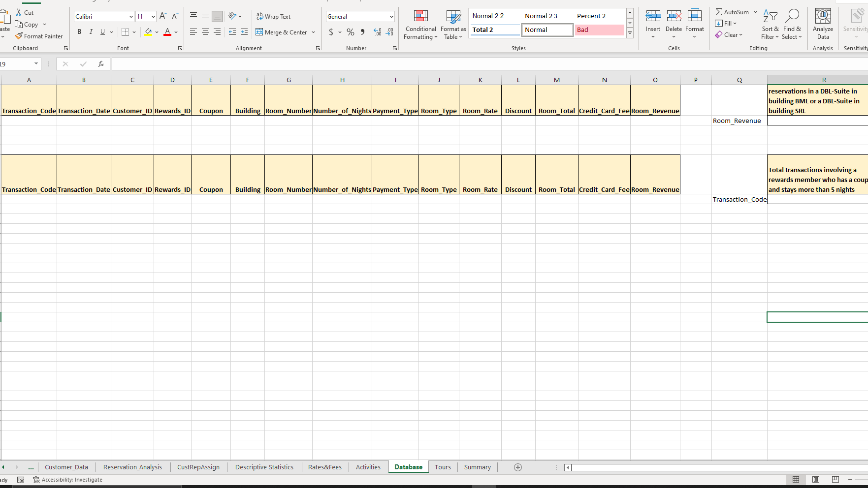
Task: Apply the yellow Fill Color bucket
Action: [x=148, y=32]
